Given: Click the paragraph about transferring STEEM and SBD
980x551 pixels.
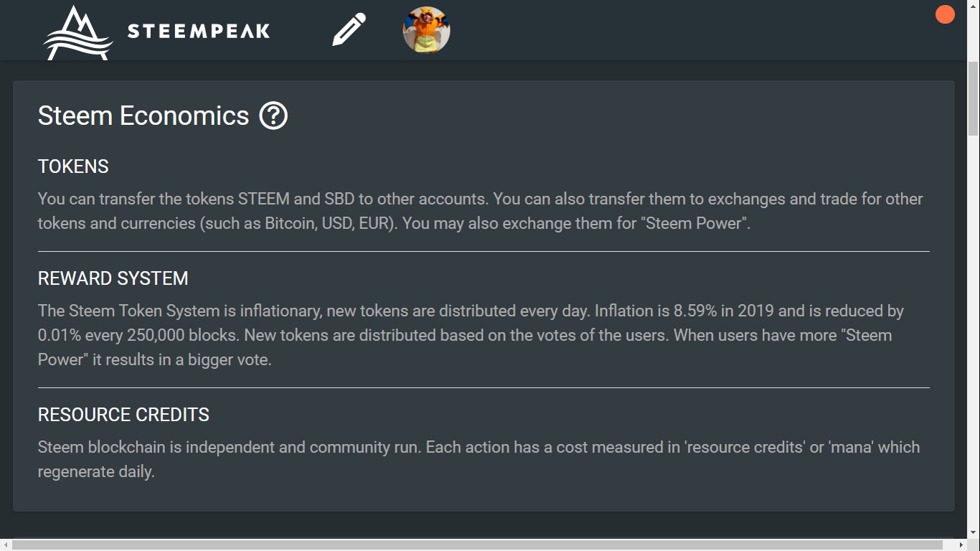Looking at the screenshot, I should coord(480,211).
